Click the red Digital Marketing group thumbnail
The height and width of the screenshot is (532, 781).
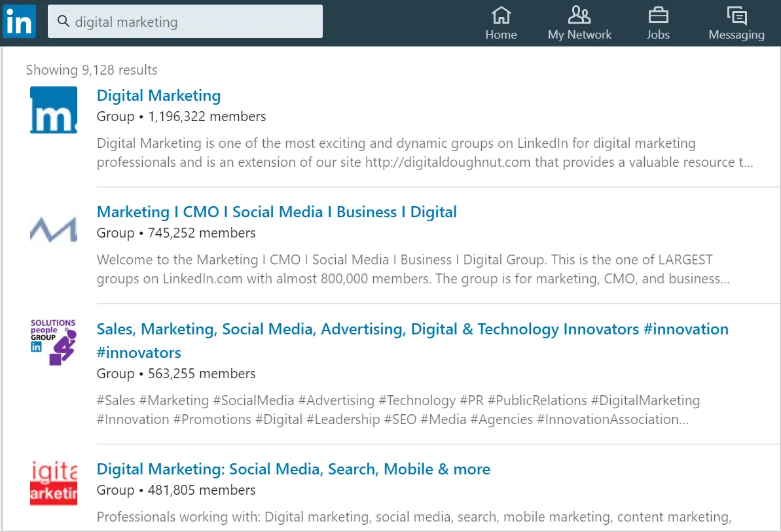[x=54, y=483]
